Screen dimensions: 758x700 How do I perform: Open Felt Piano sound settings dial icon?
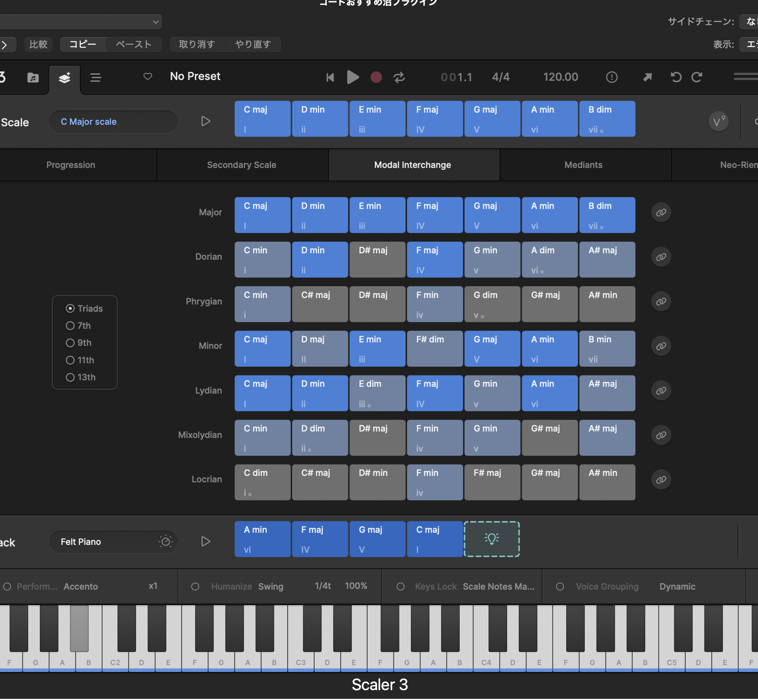(x=166, y=541)
